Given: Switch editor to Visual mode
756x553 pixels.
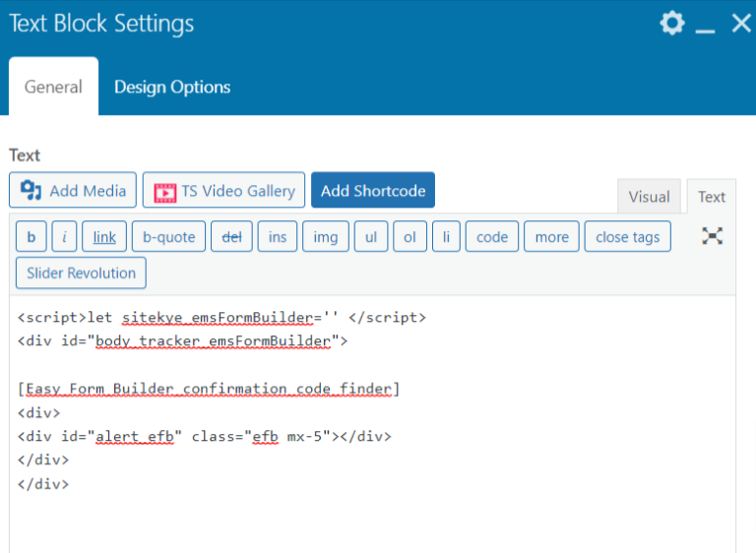Looking at the screenshot, I should (x=649, y=197).
